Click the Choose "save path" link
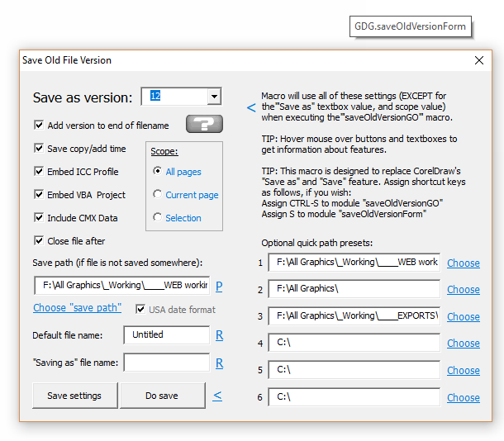This screenshot has width=504, height=441. [77, 308]
